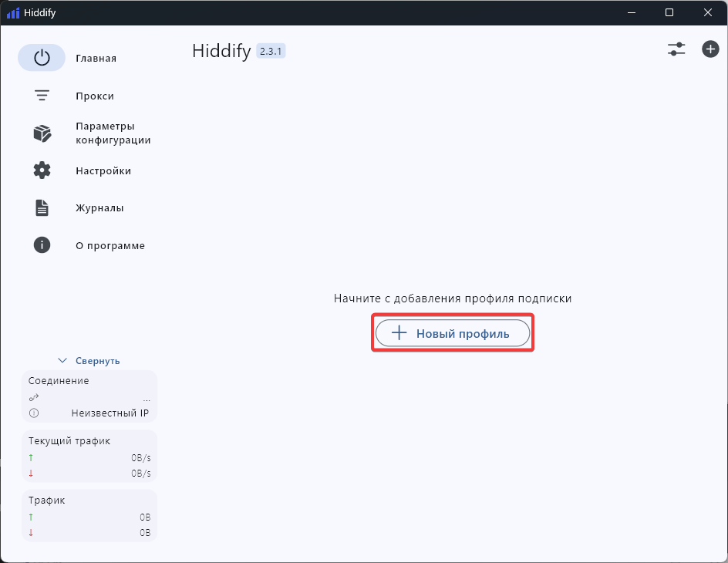Click the connection link icon in Соединение card
Viewport: 728px width, 563px height.
[x=34, y=397]
